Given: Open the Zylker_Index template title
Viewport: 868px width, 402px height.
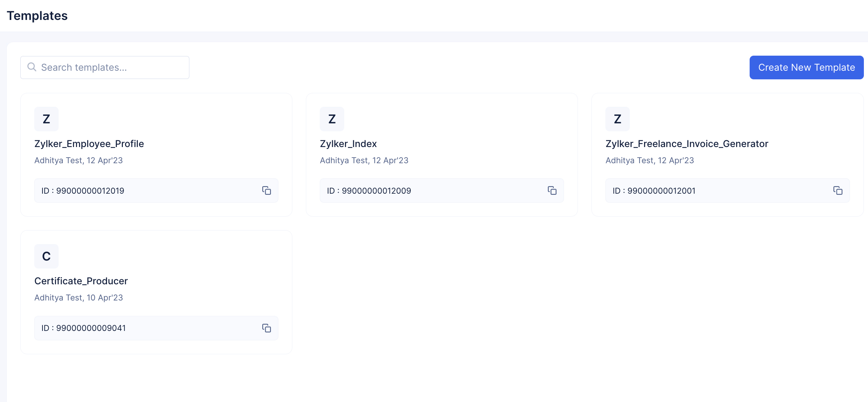Looking at the screenshot, I should coord(348,144).
